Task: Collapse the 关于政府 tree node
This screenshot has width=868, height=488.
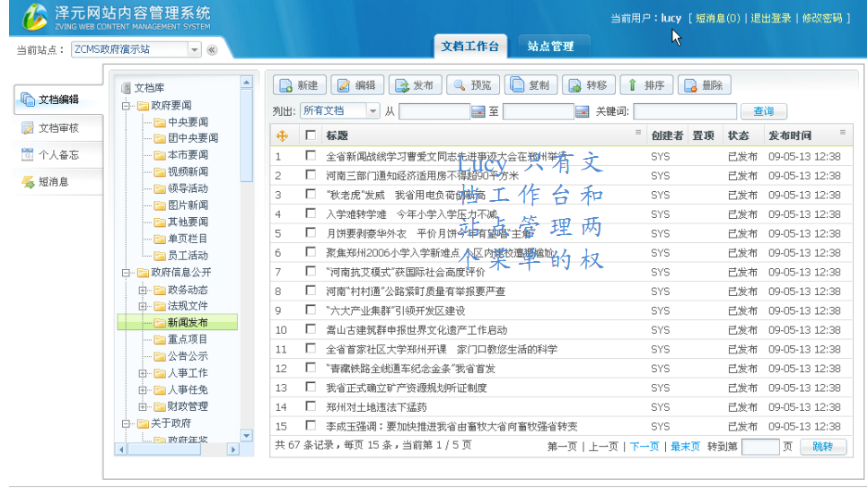Action: pyautogui.click(x=126, y=423)
